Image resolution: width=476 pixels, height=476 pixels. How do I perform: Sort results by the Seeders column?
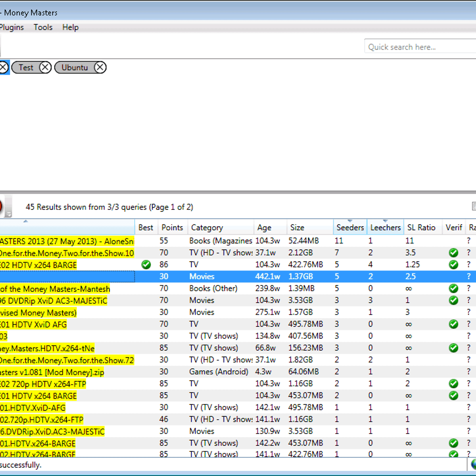[x=350, y=228]
